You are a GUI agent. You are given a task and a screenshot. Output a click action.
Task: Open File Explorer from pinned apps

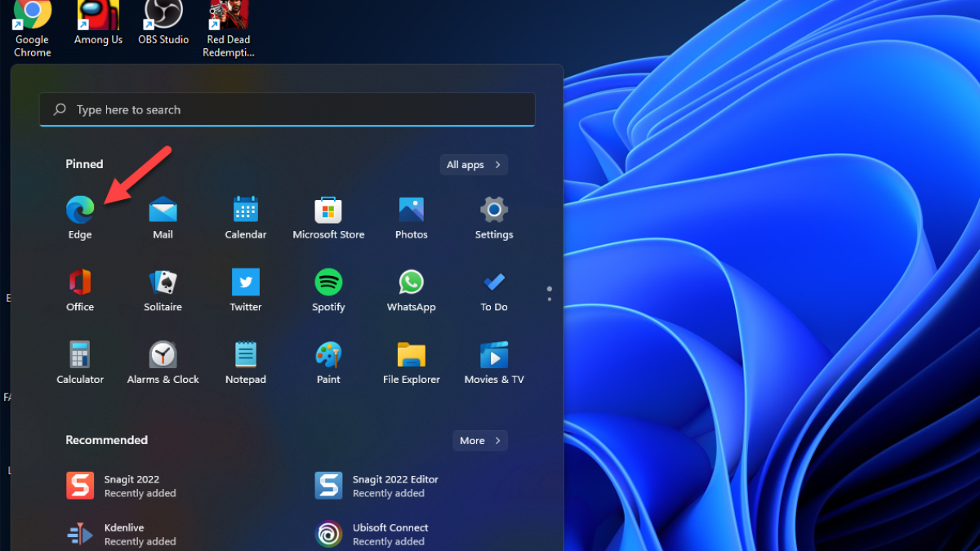click(412, 362)
